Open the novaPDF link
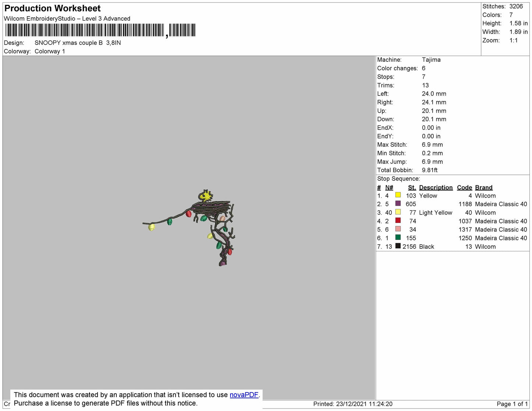The width and height of the screenshot is (532, 411). 244,395
